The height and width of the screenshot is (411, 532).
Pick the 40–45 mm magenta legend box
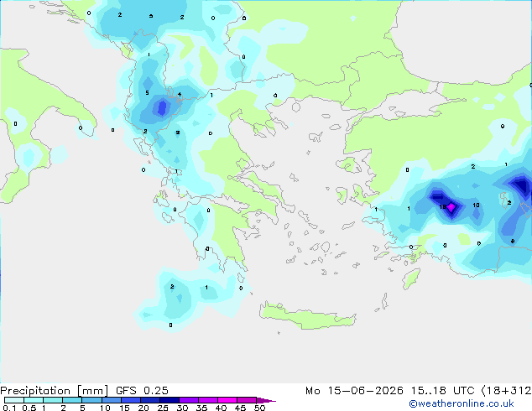coord(227,400)
